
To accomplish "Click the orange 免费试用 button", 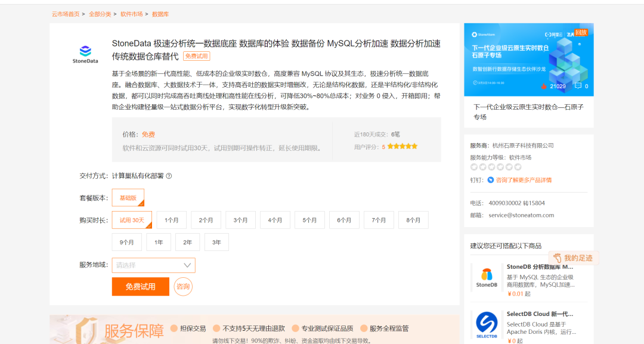I will (140, 287).
